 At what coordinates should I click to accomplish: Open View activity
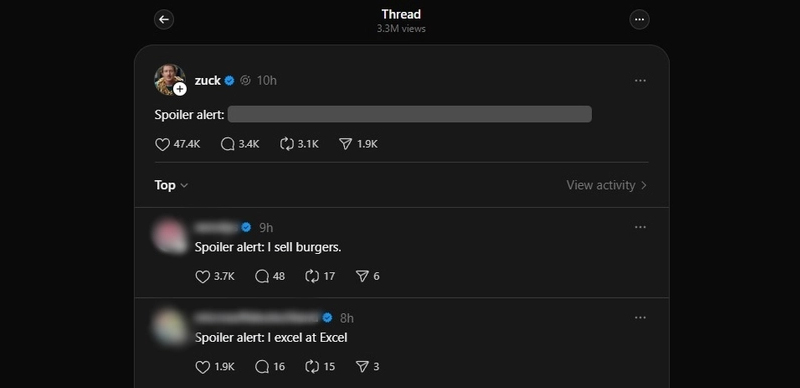(607, 185)
